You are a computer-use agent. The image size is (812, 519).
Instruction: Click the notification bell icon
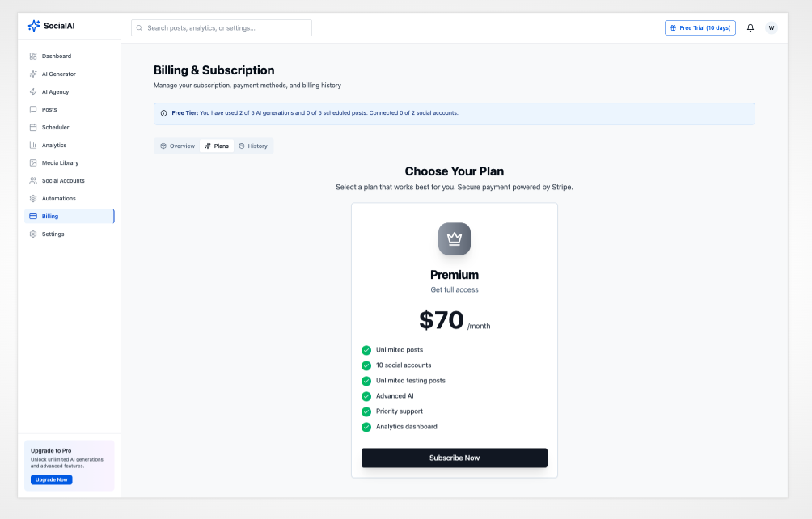pyautogui.click(x=750, y=27)
